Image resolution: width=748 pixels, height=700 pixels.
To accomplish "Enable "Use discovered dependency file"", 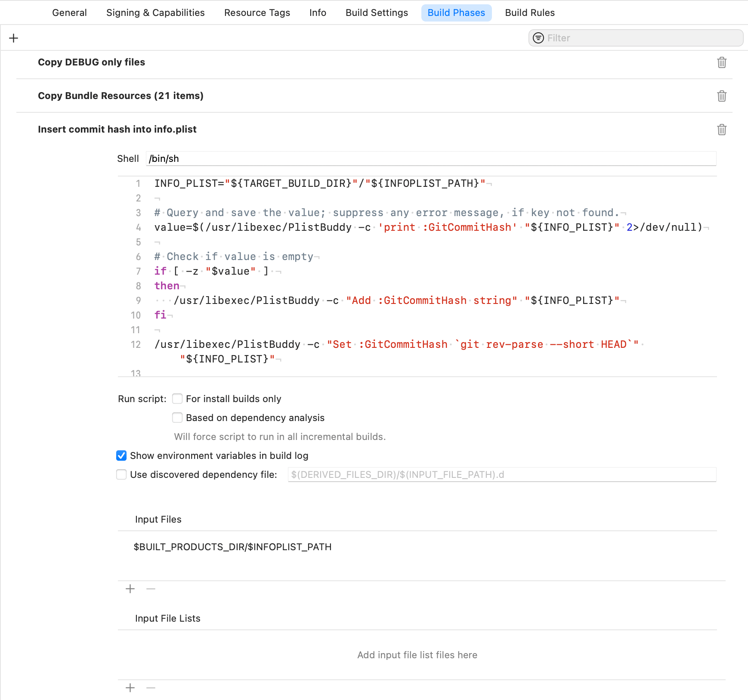I will (121, 474).
